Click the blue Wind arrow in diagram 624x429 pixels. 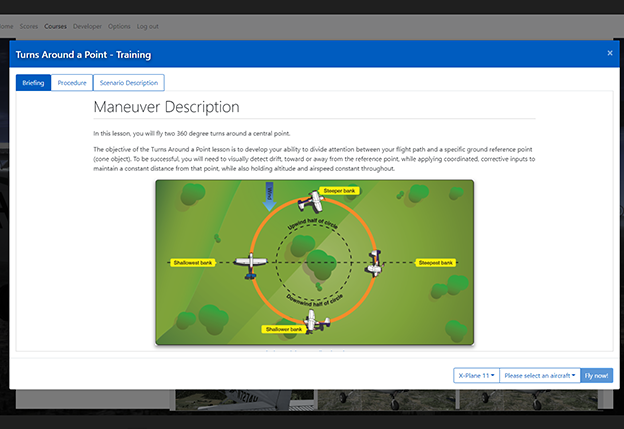point(269,197)
